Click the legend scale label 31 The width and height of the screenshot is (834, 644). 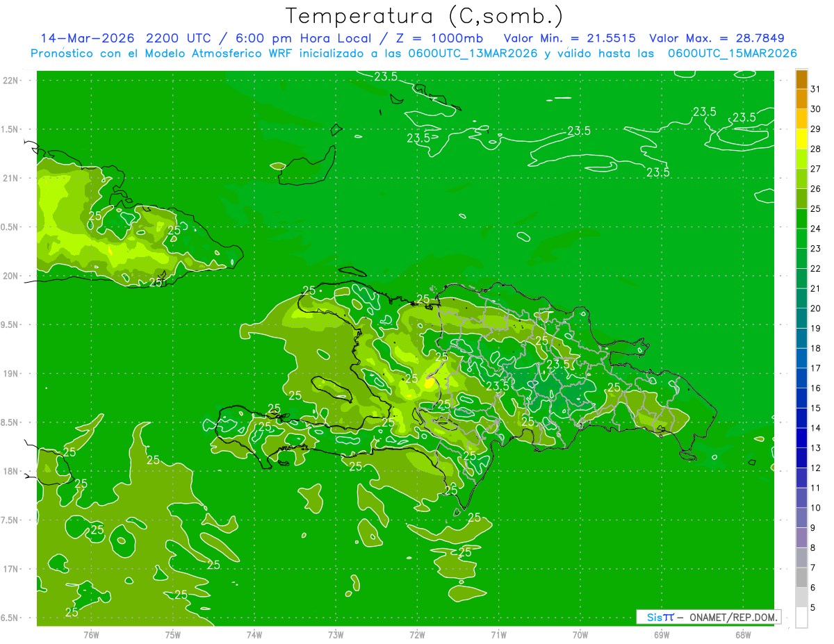[816, 89]
